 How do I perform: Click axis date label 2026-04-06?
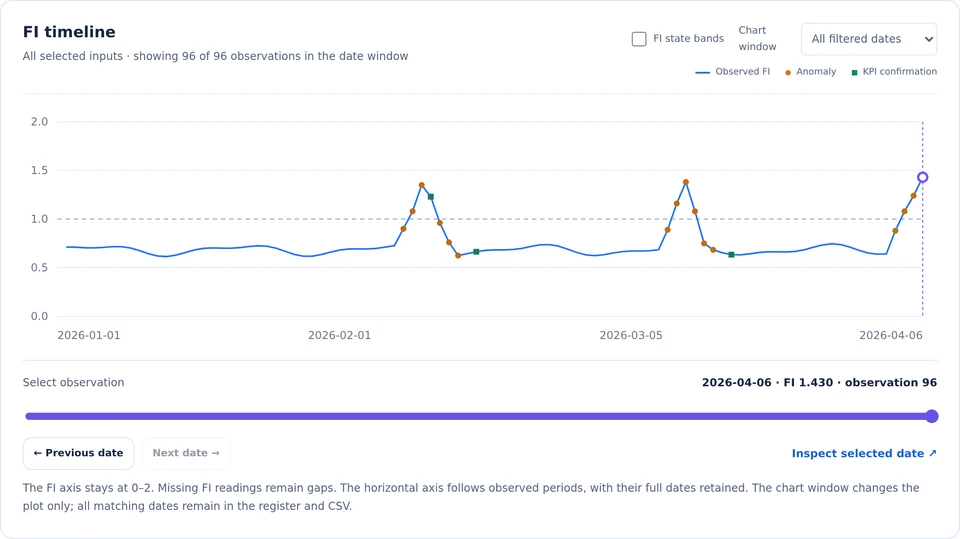click(891, 336)
